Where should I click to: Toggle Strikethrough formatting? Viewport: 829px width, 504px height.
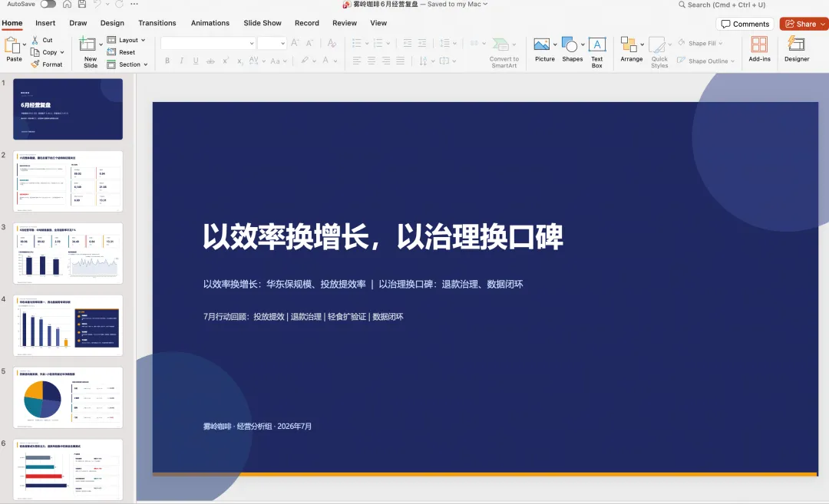tap(210, 61)
